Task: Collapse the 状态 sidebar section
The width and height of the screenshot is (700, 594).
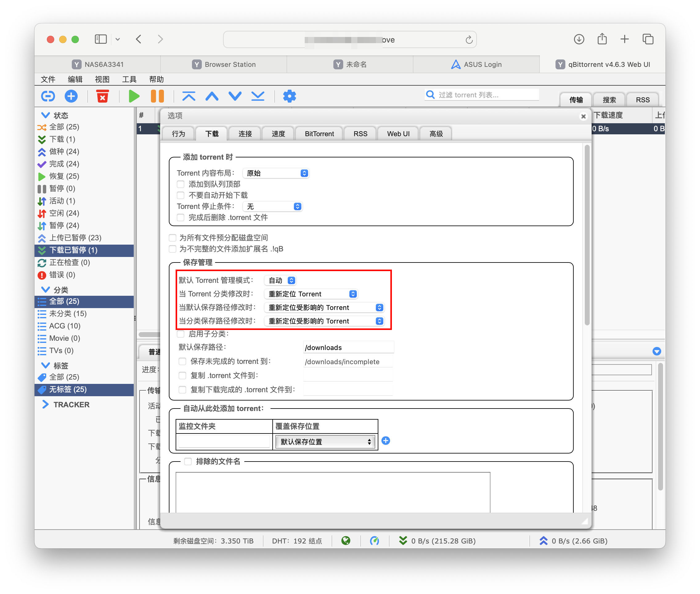Action: click(x=46, y=116)
